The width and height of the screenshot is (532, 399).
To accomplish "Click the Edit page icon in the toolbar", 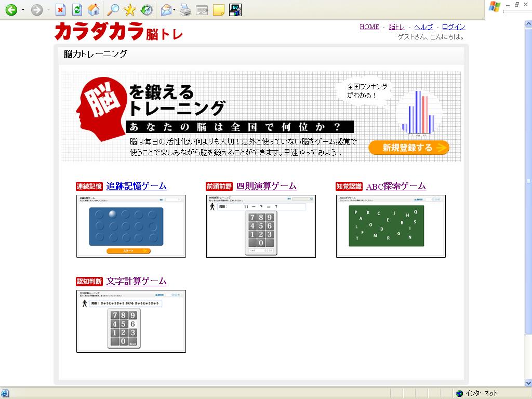I will coord(202,10).
